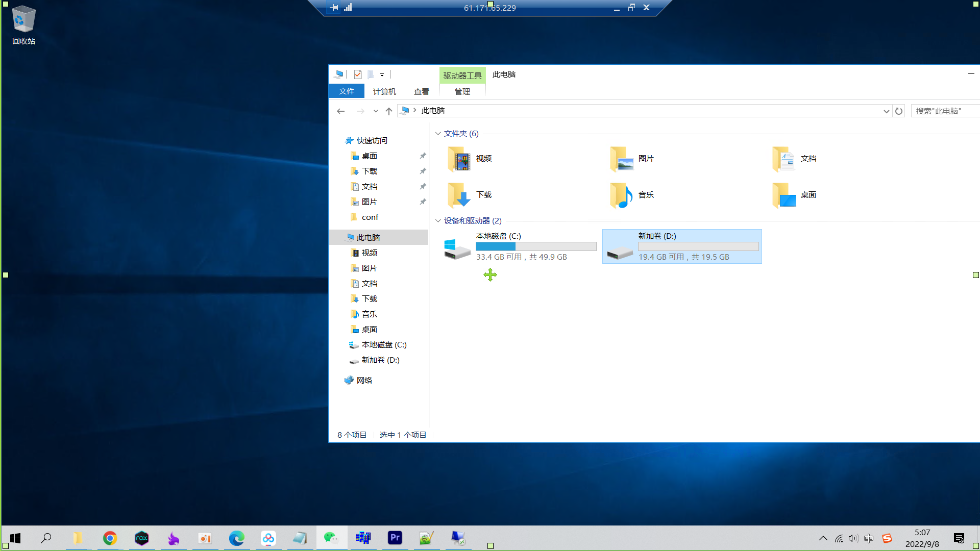
Task: Open the 管理 drive tools tab
Action: click(462, 92)
